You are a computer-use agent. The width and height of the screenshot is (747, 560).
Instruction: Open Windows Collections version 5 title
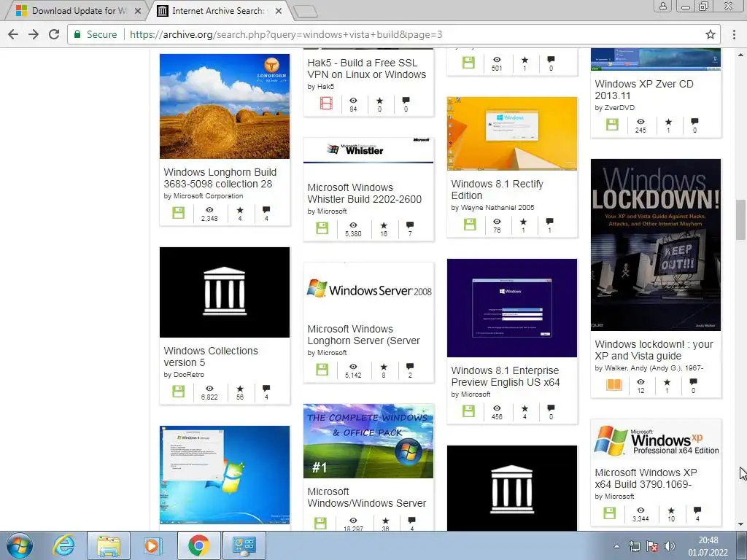[211, 356]
